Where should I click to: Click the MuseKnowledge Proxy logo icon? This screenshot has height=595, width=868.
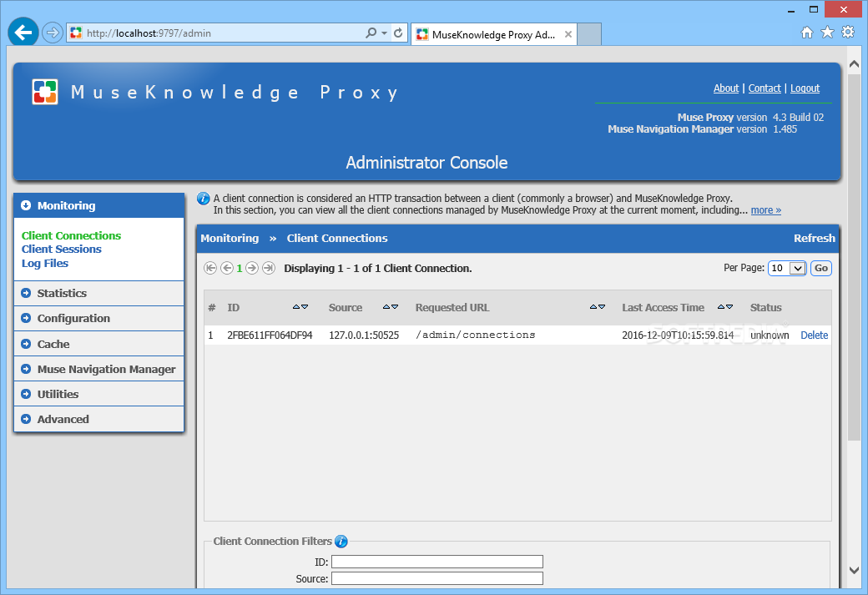coord(45,91)
